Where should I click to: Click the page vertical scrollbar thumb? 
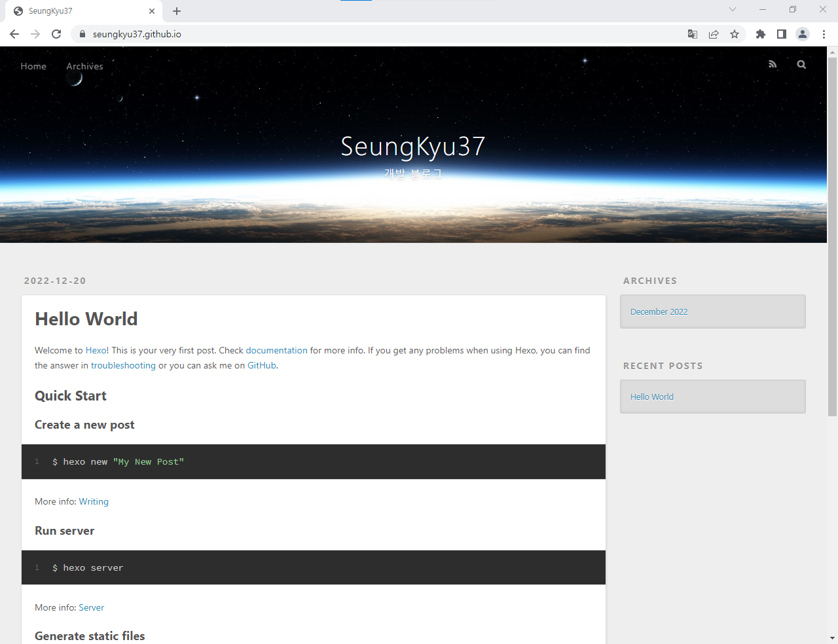832,237
